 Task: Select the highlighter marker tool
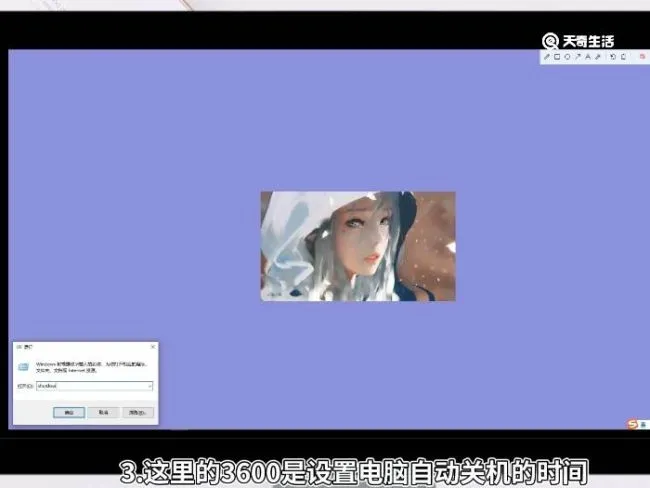pos(598,57)
